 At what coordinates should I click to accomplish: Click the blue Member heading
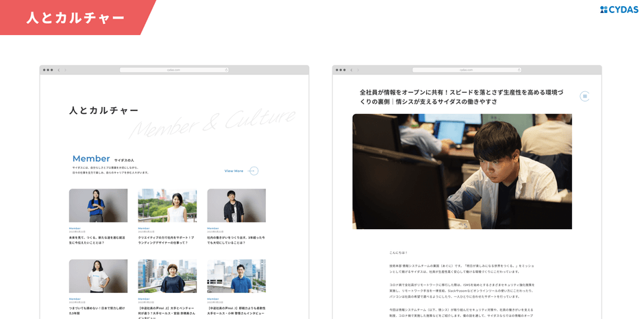pos(91,158)
